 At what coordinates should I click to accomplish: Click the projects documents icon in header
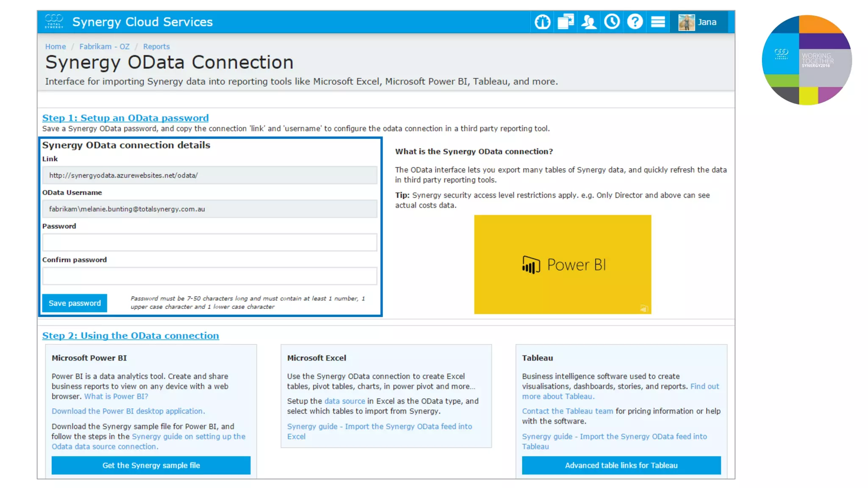pos(565,22)
